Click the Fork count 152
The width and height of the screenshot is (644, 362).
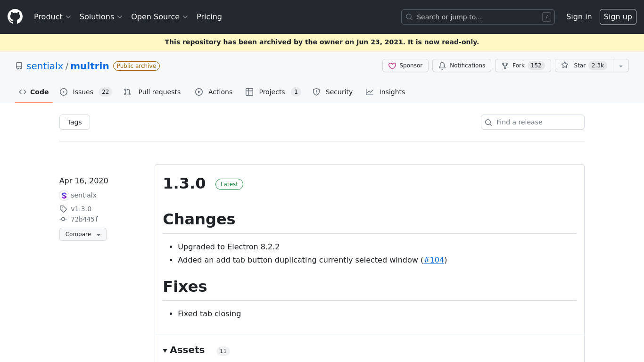pos(536,66)
